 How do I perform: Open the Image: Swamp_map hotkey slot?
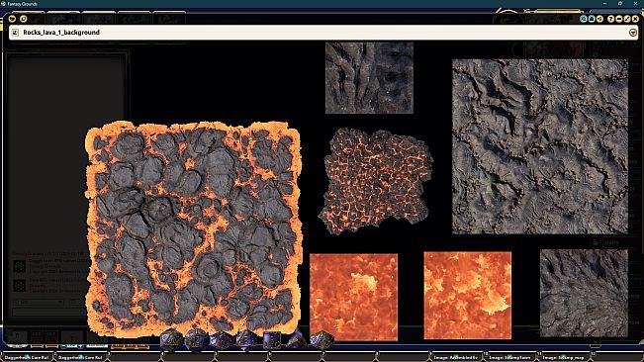coord(565,357)
